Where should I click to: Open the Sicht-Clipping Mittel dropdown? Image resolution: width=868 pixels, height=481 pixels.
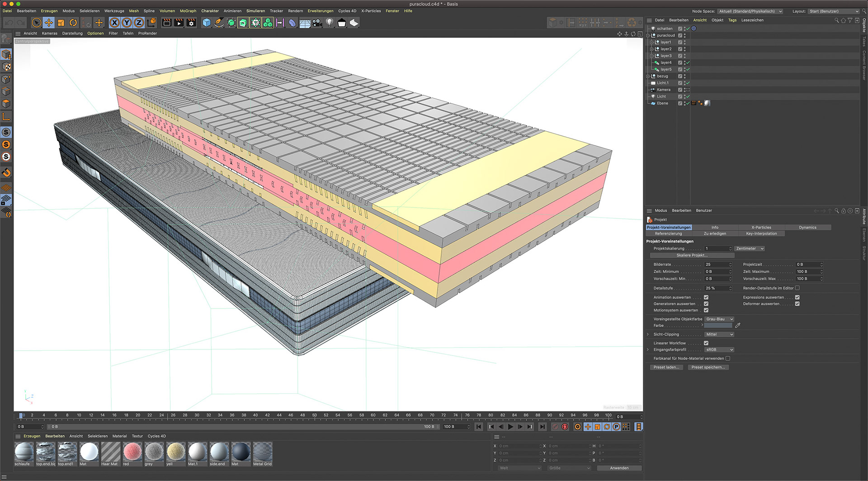pos(719,334)
